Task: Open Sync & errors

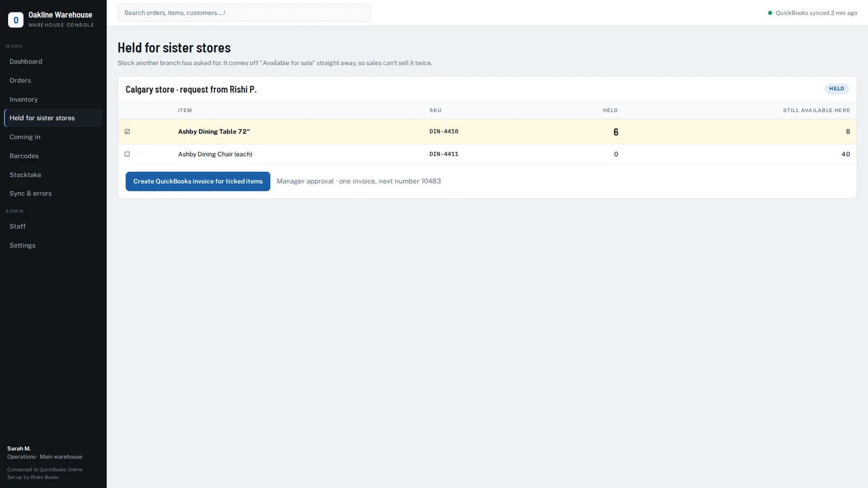Action: click(53, 194)
